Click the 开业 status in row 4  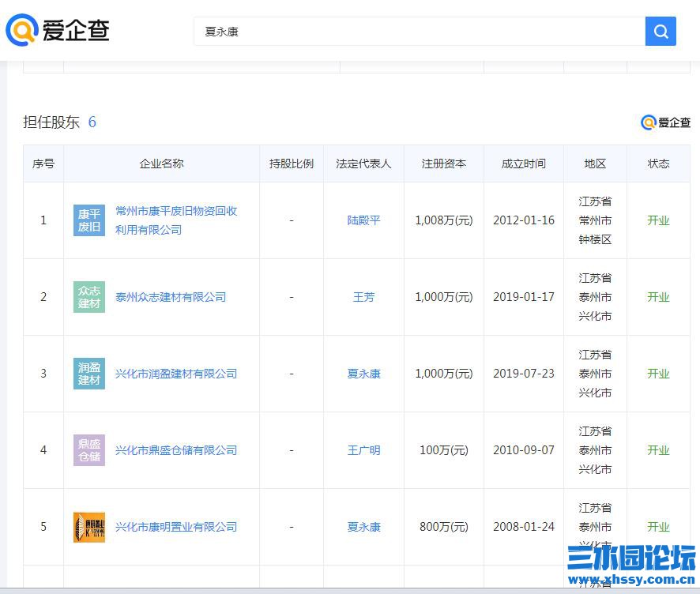658,450
